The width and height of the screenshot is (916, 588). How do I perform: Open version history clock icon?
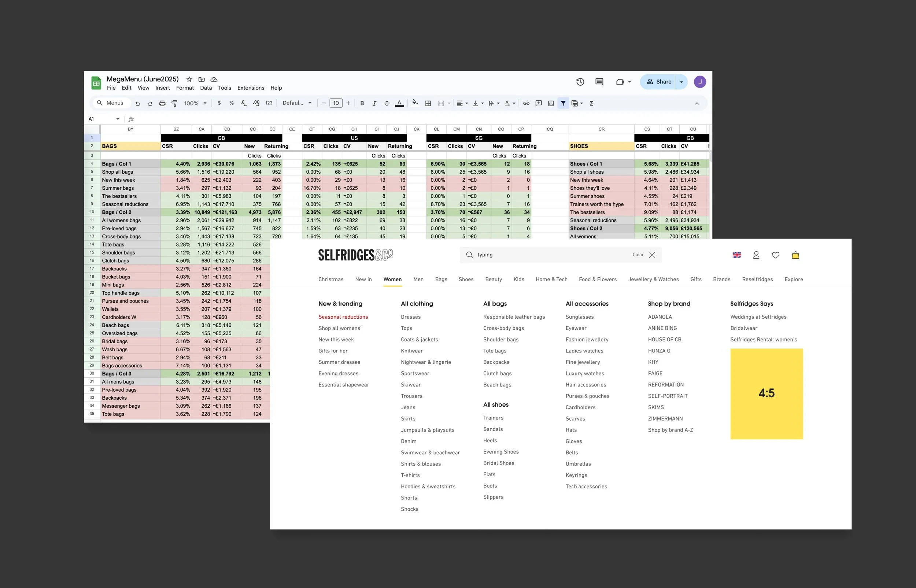[580, 82]
